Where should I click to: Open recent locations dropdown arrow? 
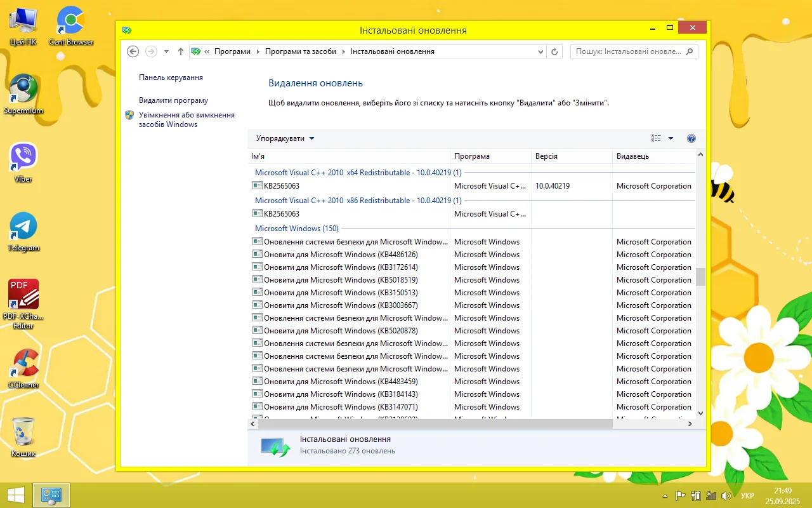click(x=166, y=51)
